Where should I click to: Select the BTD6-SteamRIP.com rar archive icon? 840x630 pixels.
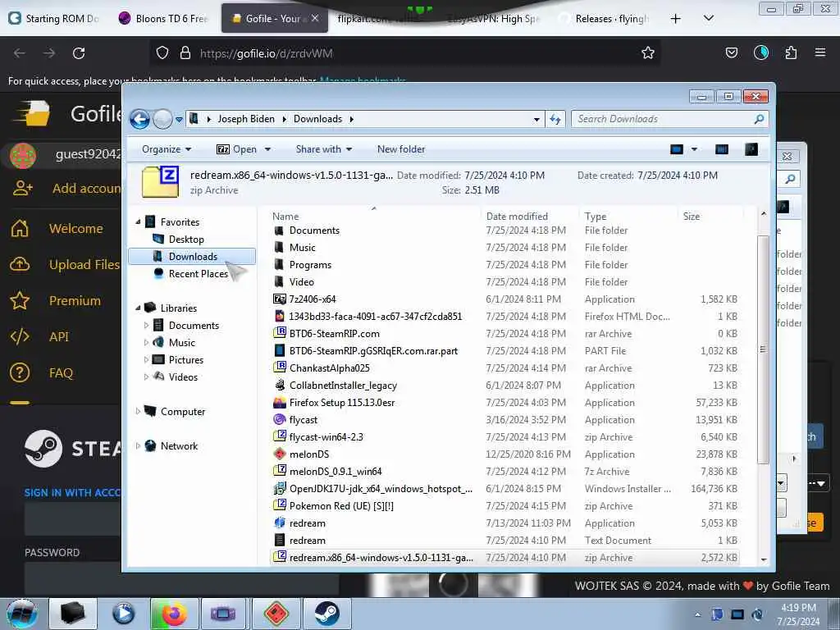[x=279, y=333]
